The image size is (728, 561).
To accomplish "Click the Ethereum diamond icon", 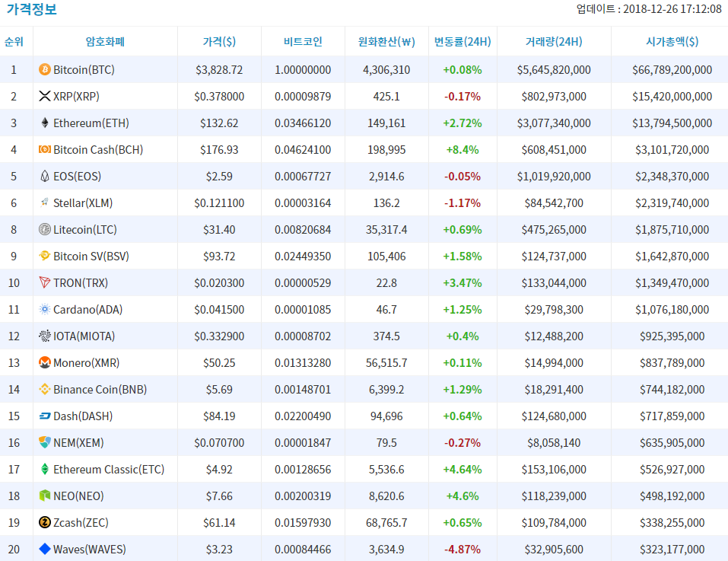I will (x=45, y=123).
